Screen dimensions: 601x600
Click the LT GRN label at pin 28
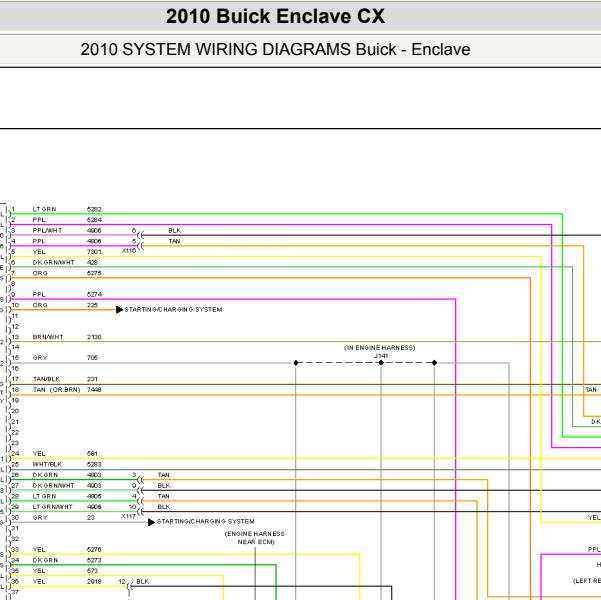(44, 496)
